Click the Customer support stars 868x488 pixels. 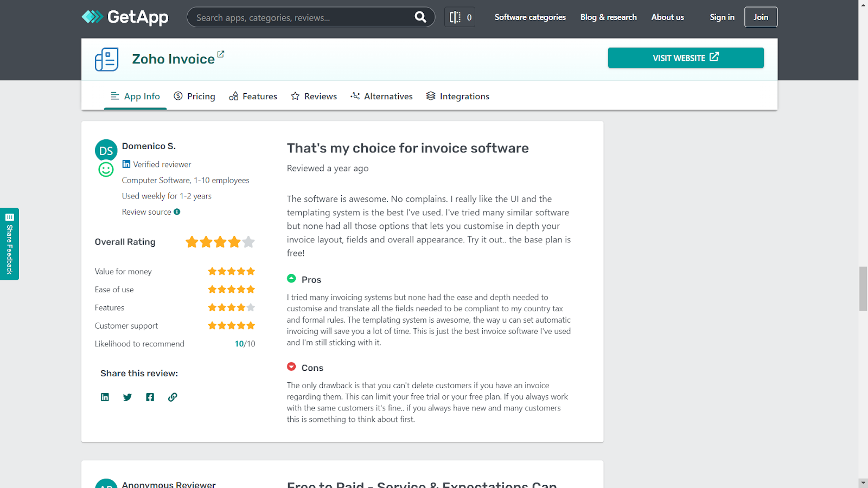[x=232, y=326]
